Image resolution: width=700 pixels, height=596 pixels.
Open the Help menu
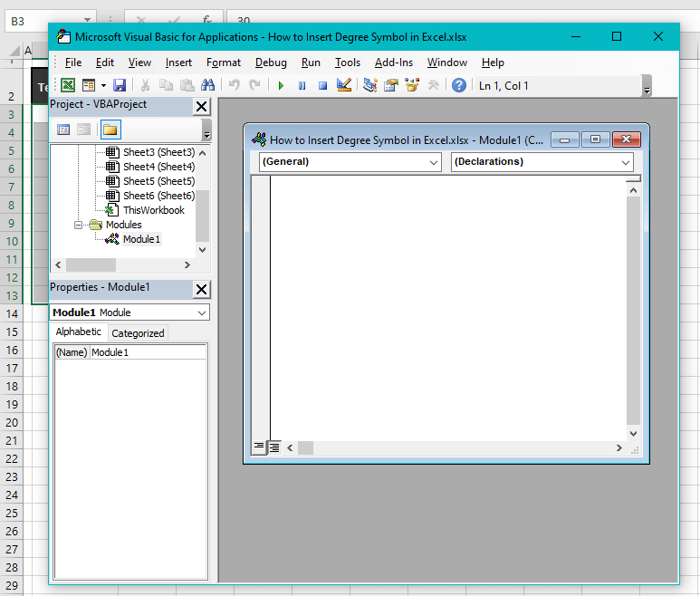click(493, 62)
